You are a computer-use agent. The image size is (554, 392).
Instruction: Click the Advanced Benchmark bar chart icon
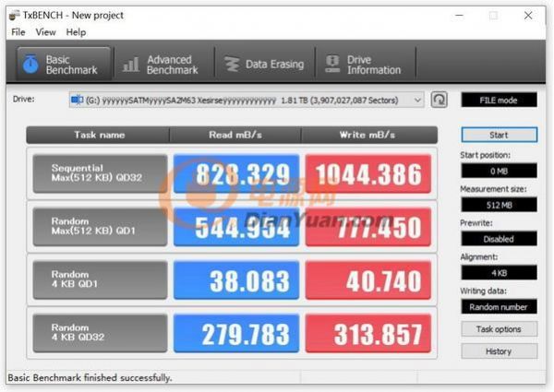click(x=131, y=65)
